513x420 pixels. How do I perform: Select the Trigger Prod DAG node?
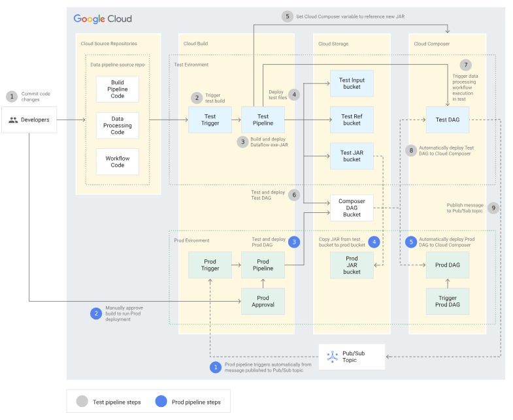(448, 301)
